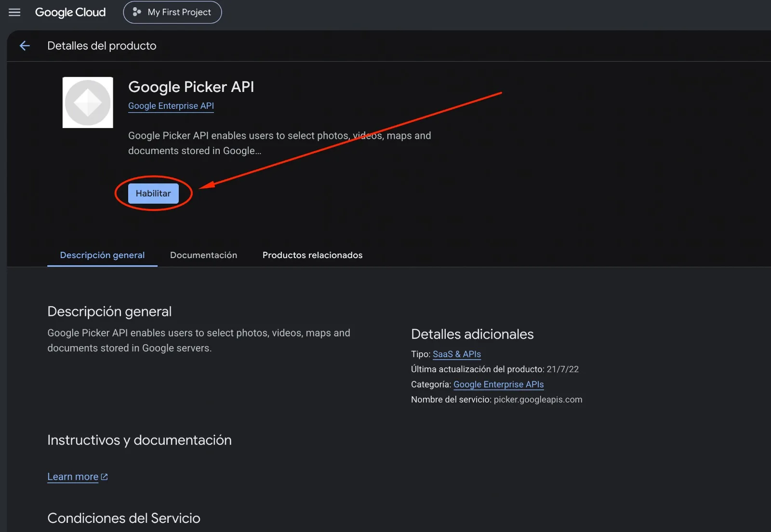Click the Condiciones del Servicio heading

124,518
